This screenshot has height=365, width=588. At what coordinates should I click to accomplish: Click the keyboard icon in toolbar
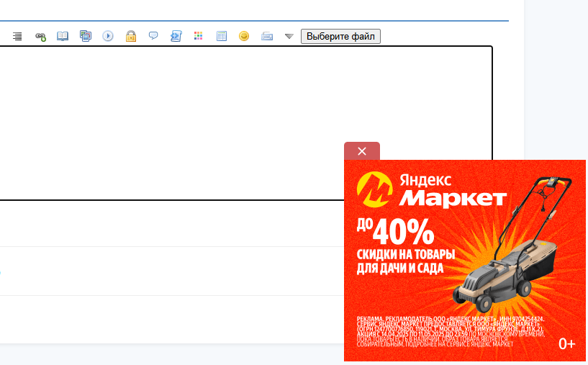(267, 37)
